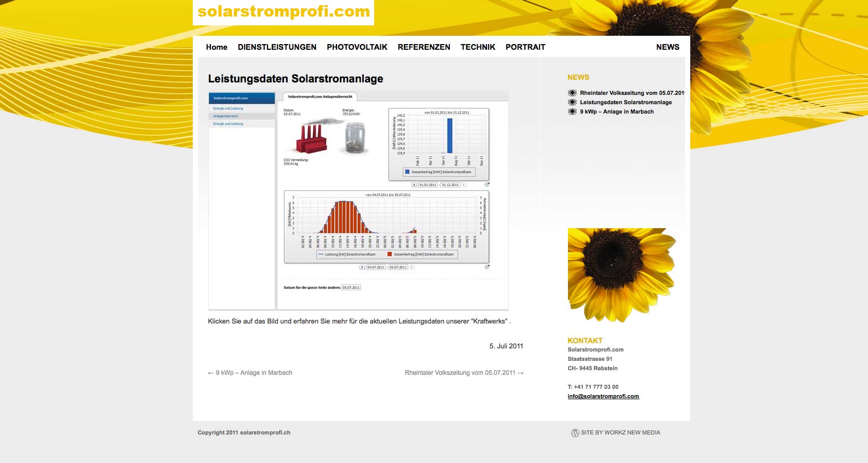This screenshot has width=868, height=463.
Task: Open the DIENSTLEISTUNGEN menu
Action: [x=277, y=47]
